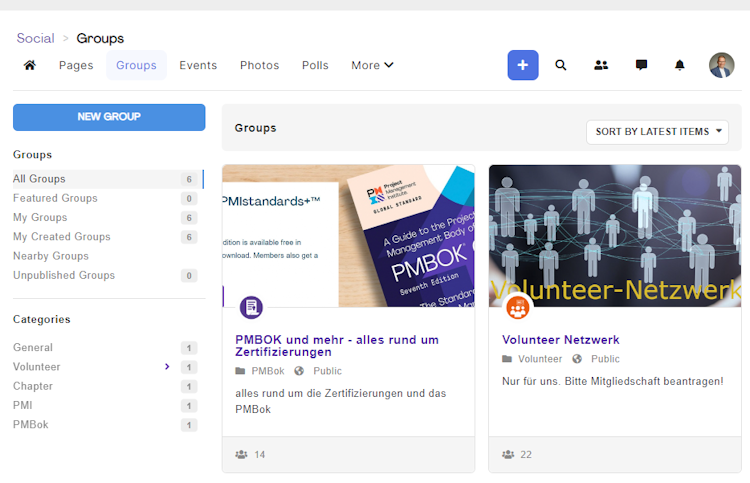Screen dimensions: 750x483
Task: Open the search magnifier icon
Action: [561, 65]
